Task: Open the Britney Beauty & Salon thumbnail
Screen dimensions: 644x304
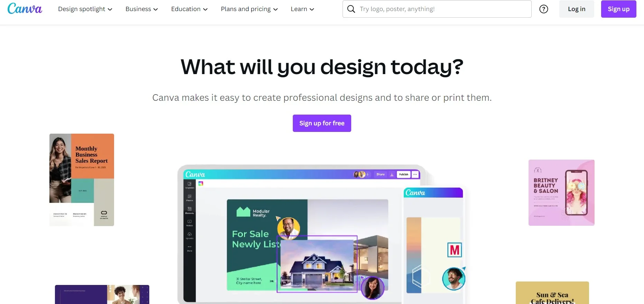Action: click(561, 193)
